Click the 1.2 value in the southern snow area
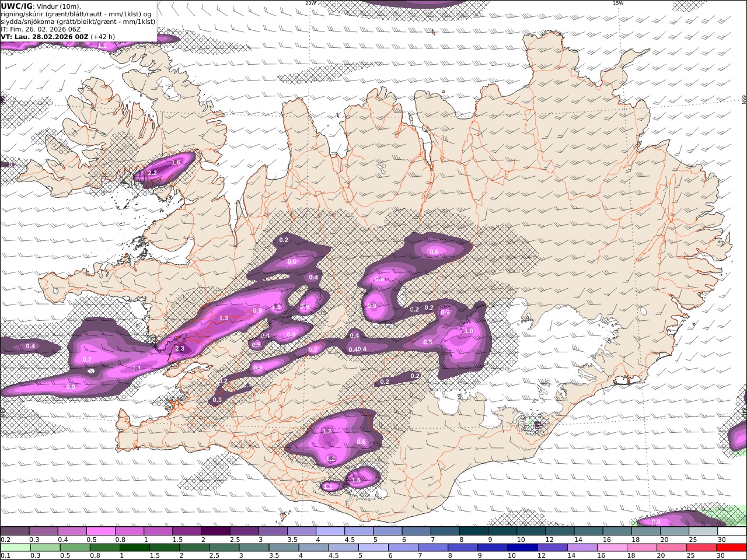Screen dimensions: 747x560 (330, 459)
